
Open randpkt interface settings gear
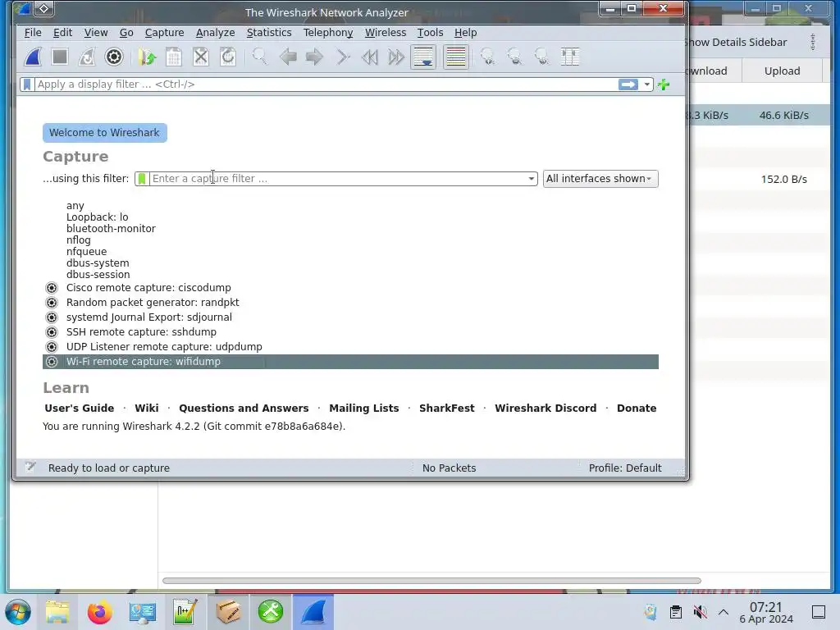point(52,303)
